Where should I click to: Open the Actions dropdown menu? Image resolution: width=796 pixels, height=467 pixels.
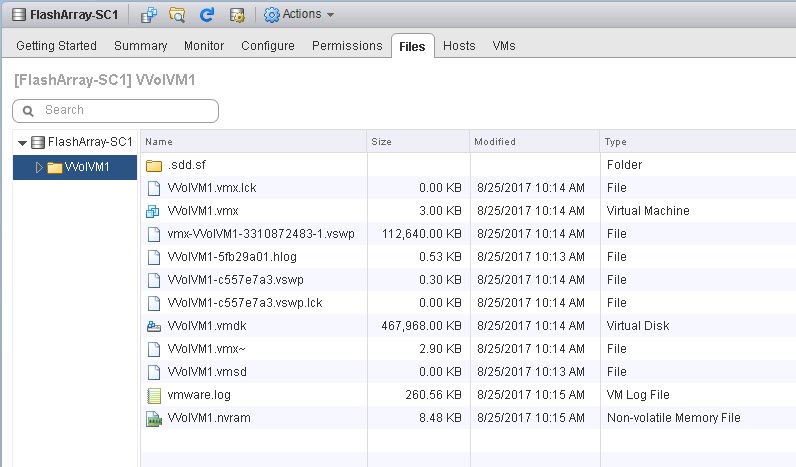pos(299,14)
